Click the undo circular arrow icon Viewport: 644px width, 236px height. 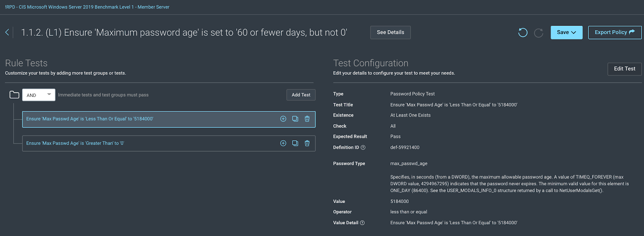click(x=522, y=33)
